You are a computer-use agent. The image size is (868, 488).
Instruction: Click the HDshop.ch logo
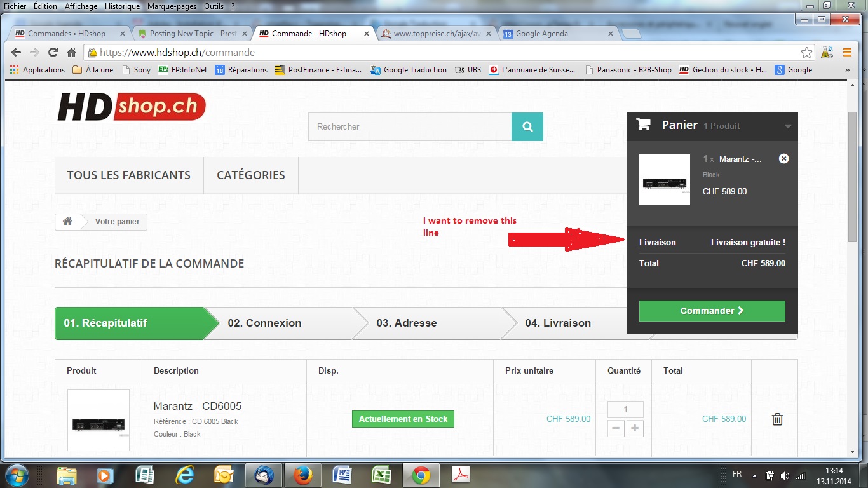[132, 107]
